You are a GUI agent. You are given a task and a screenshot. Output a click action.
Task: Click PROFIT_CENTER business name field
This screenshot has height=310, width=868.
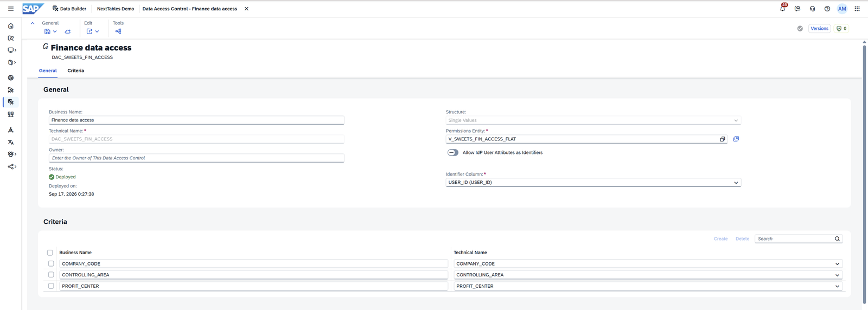[253, 286]
